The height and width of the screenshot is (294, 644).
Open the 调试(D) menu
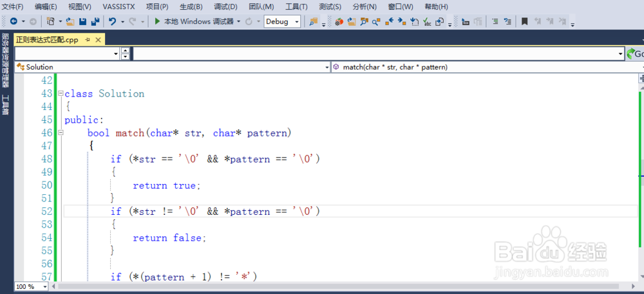pos(225,6)
